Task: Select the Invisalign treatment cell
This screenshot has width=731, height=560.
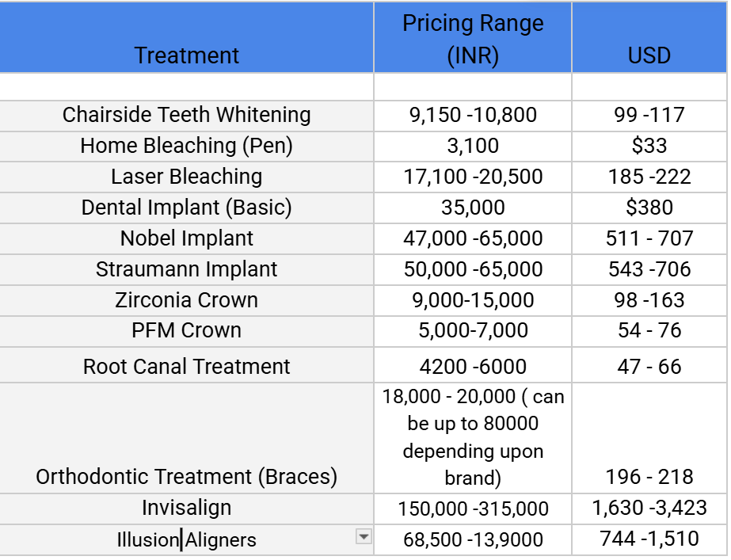Action: point(187,508)
